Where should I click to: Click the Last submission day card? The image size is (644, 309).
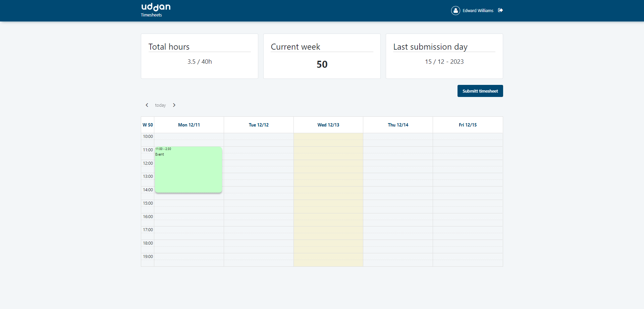click(444, 56)
